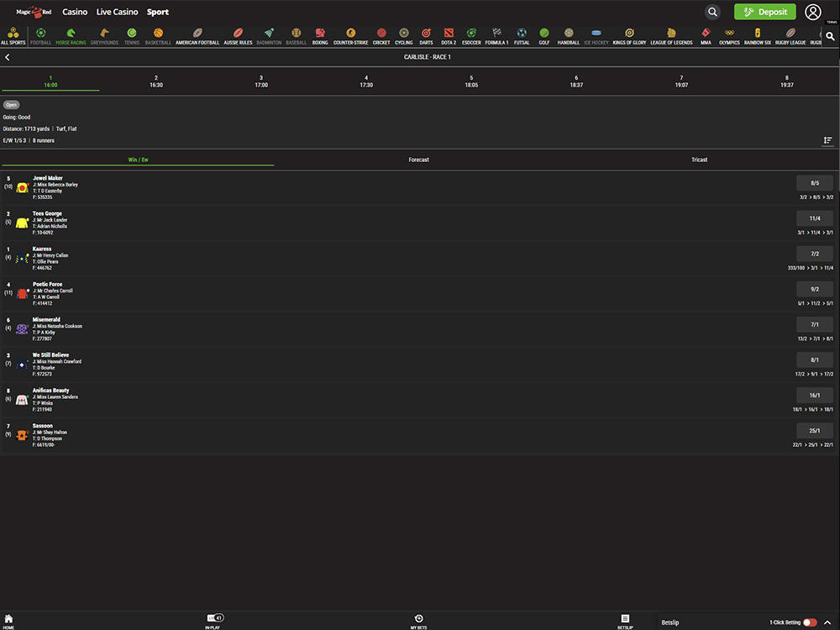Open the Football sport icon
840x630 pixels.
(40, 35)
